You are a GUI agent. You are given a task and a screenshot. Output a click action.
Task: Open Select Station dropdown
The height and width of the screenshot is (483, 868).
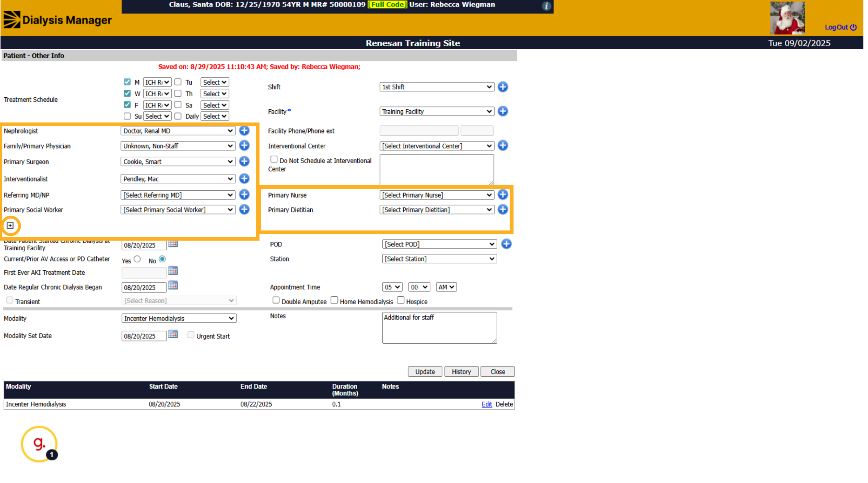[x=439, y=259]
